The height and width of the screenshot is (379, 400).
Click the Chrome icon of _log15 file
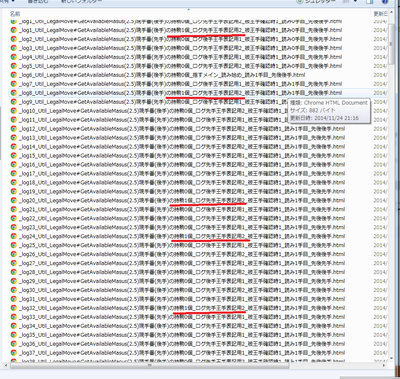click(x=14, y=155)
